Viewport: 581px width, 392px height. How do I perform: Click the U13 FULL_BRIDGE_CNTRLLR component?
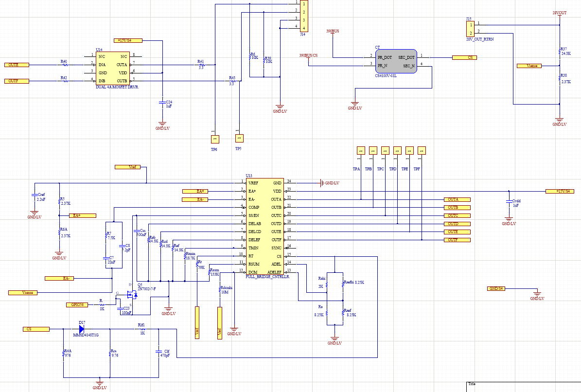coord(265,226)
